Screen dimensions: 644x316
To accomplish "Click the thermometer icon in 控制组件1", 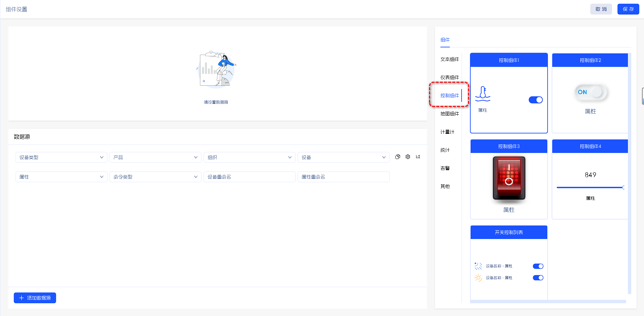I will coord(483,94).
